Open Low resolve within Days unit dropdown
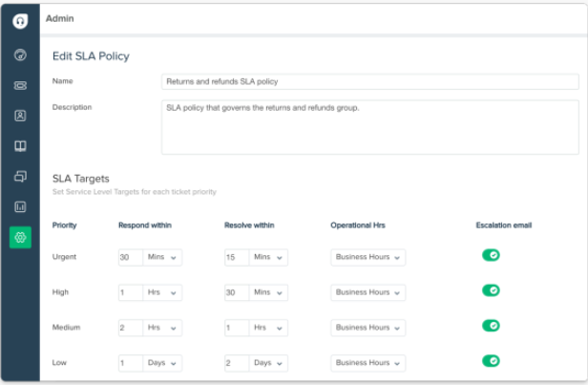The height and width of the screenshot is (385, 588). click(x=268, y=363)
